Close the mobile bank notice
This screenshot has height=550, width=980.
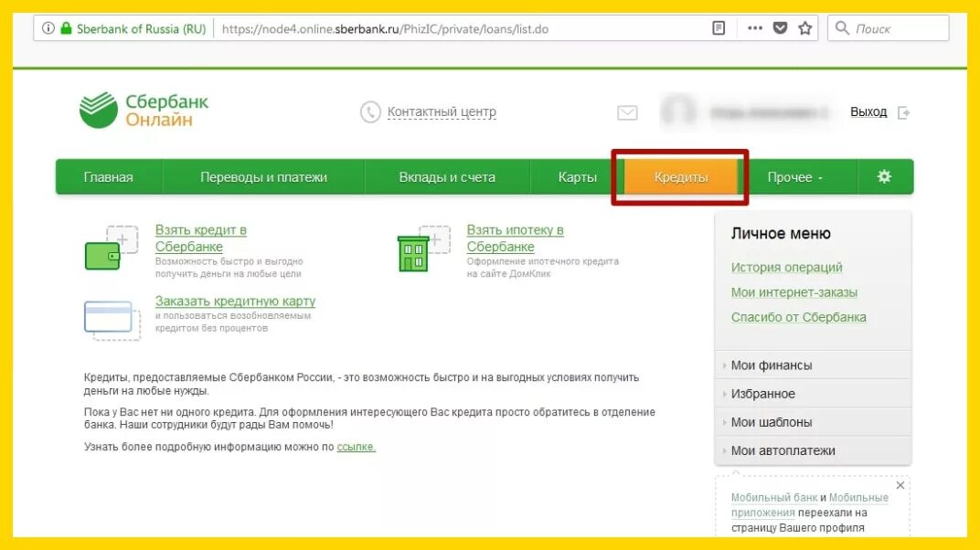tap(900, 485)
